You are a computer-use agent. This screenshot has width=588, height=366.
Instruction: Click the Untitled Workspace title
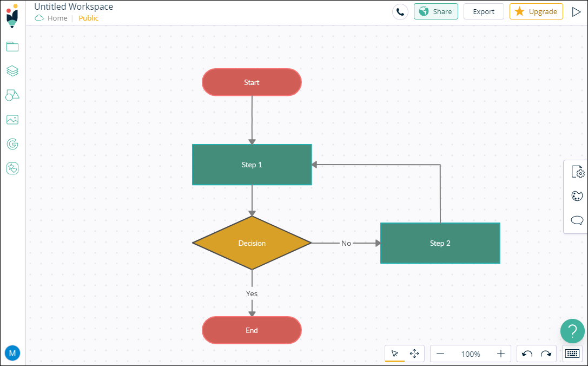[x=74, y=6]
